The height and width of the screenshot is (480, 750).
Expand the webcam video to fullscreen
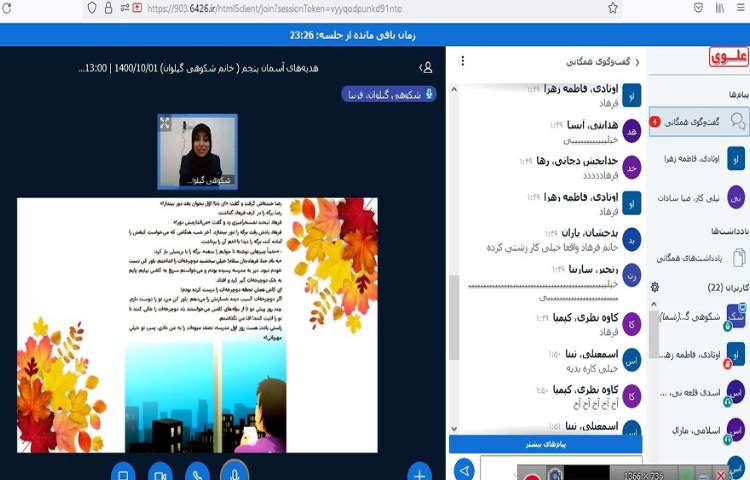tap(165, 123)
